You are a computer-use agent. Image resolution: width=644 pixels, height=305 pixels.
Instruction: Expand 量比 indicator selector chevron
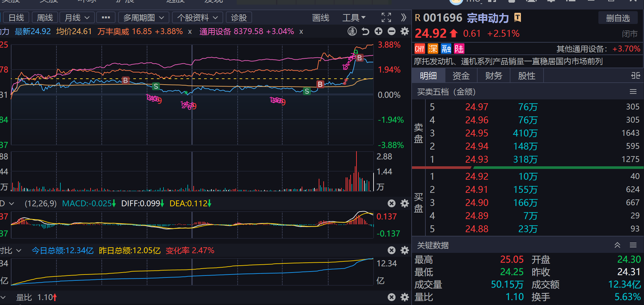pyautogui.click(x=3, y=297)
